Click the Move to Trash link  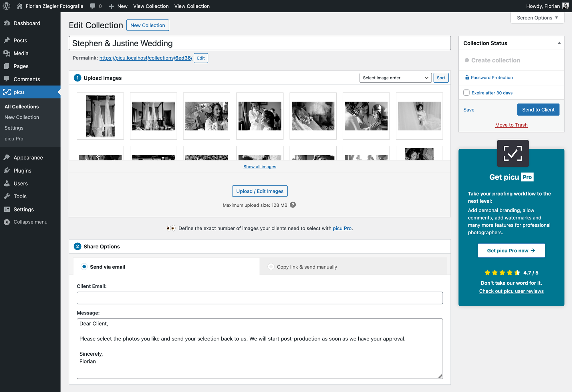point(511,125)
